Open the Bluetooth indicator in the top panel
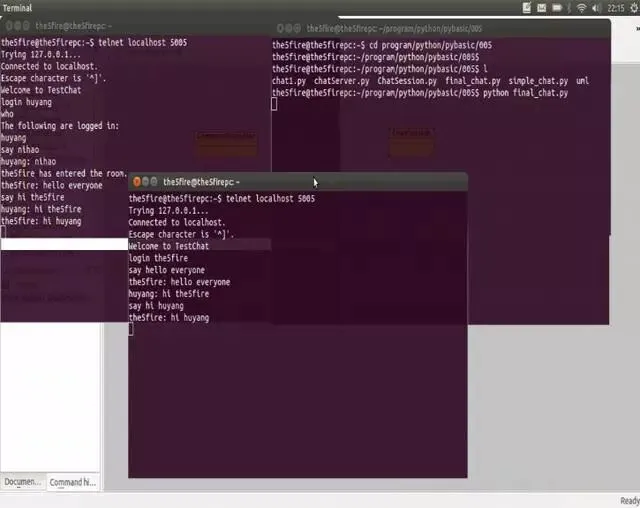The width and height of the screenshot is (640, 508). (x=569, y=8)
